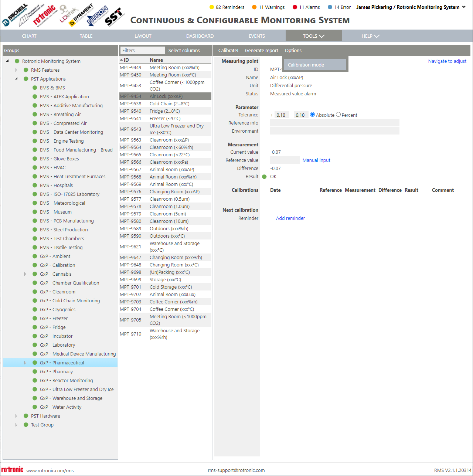Open the TOOLS menu
Viewport: 473px width, 476px height.
click(314, 36)
